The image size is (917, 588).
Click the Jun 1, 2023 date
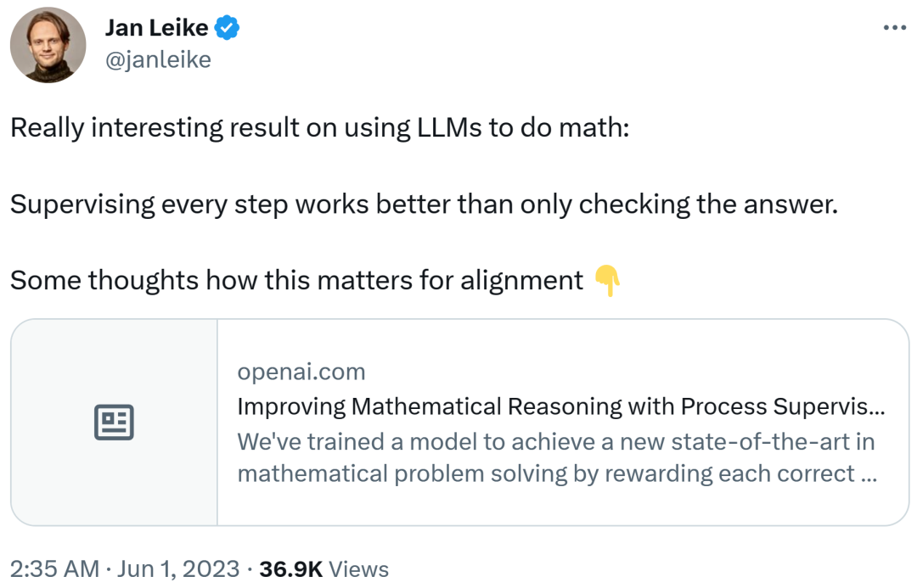coord(180,568)
